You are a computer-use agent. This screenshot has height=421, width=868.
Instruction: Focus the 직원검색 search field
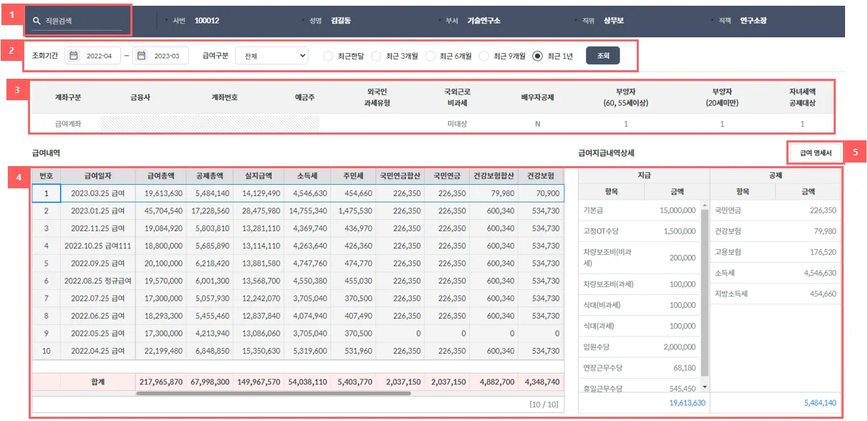(x=77, y=21)
